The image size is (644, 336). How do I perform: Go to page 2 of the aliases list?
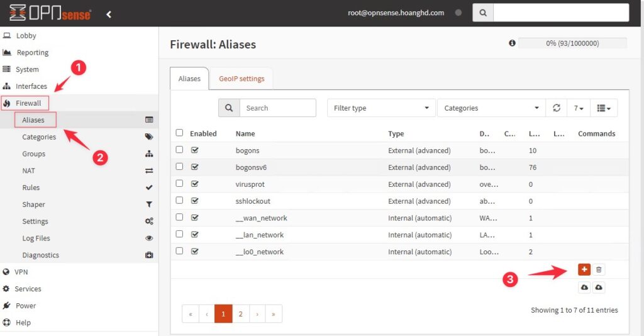[x=240, y=314]
